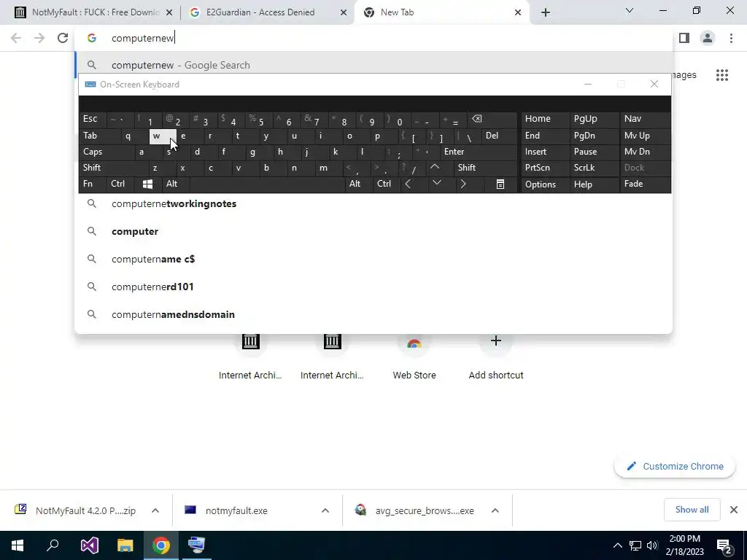Tap Backspace key on On-Screen Keyboard

492,120
